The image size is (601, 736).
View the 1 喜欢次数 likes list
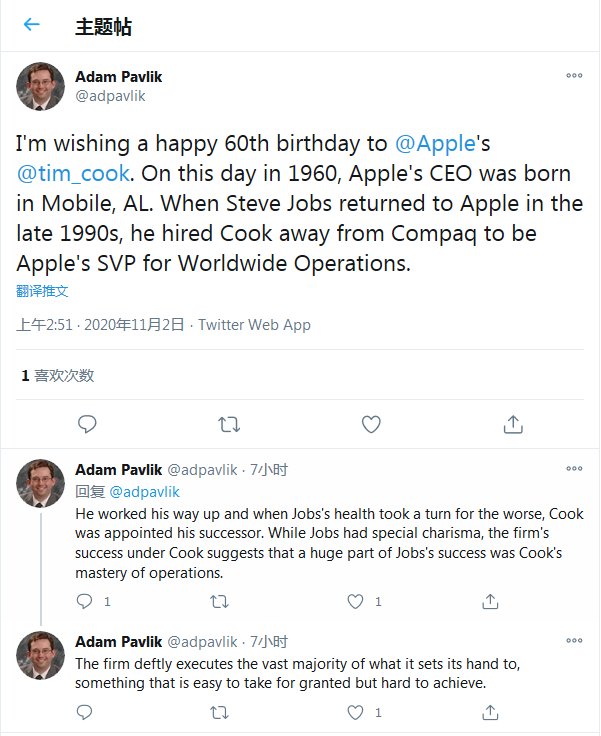click(x=58, y=375)
